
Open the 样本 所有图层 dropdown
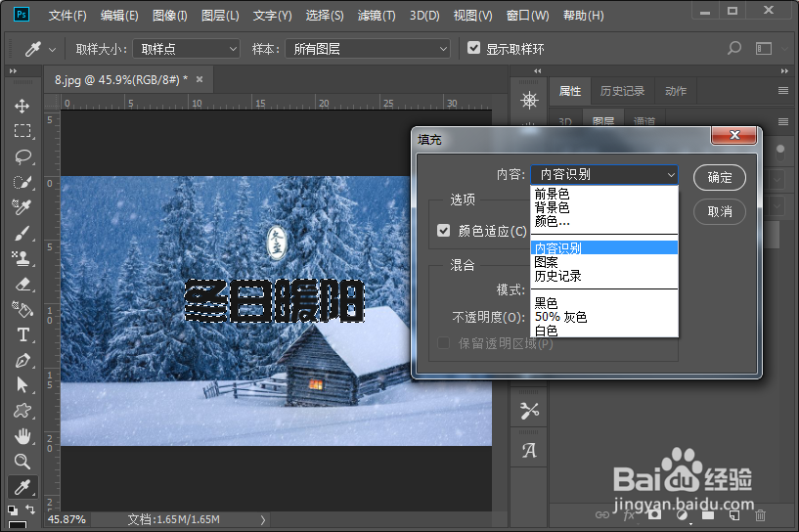tap(368, 49)
